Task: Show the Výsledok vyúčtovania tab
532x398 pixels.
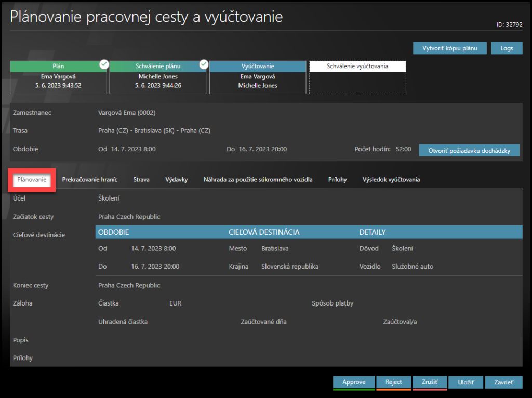Action: click(391, 180)
